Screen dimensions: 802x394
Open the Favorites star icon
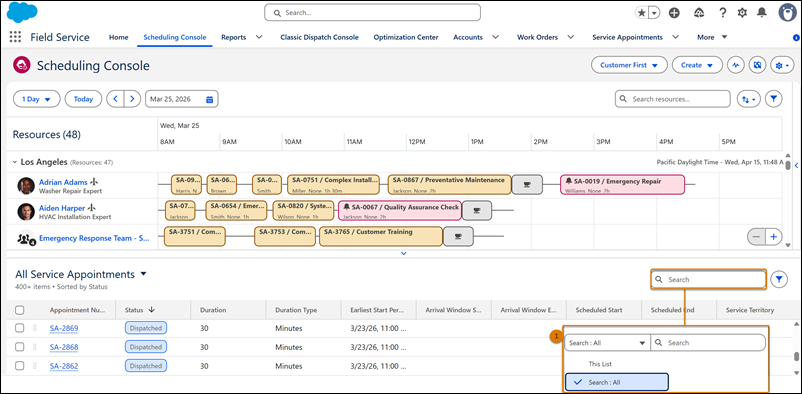(641, 13)
